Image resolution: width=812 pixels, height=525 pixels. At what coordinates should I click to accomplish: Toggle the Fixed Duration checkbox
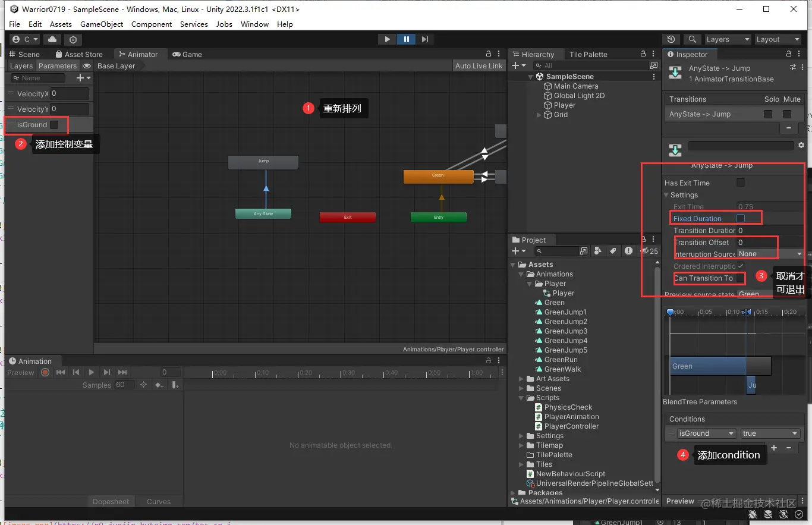[741, 218]
